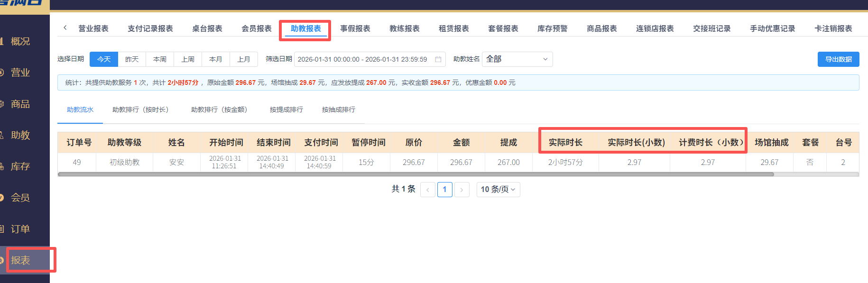Go to next page arrow
868x283 pixels.
click(x=462, y=190)
